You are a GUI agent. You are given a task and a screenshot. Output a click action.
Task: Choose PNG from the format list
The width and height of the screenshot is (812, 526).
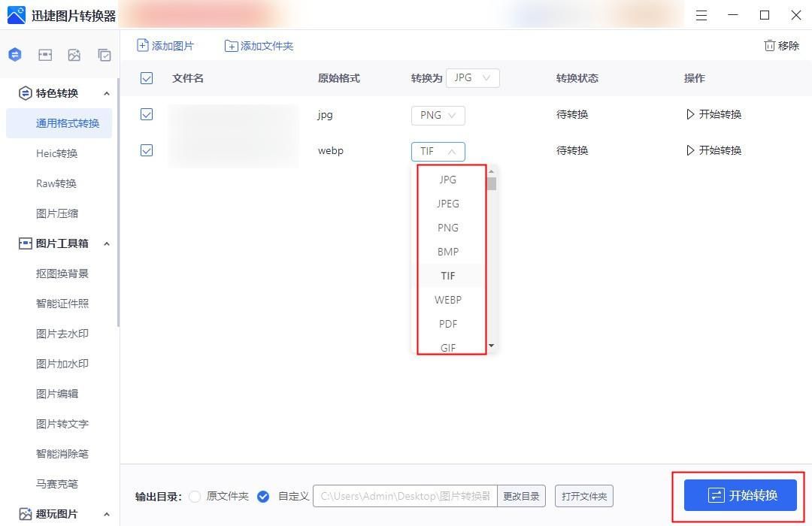click(448, 228)
